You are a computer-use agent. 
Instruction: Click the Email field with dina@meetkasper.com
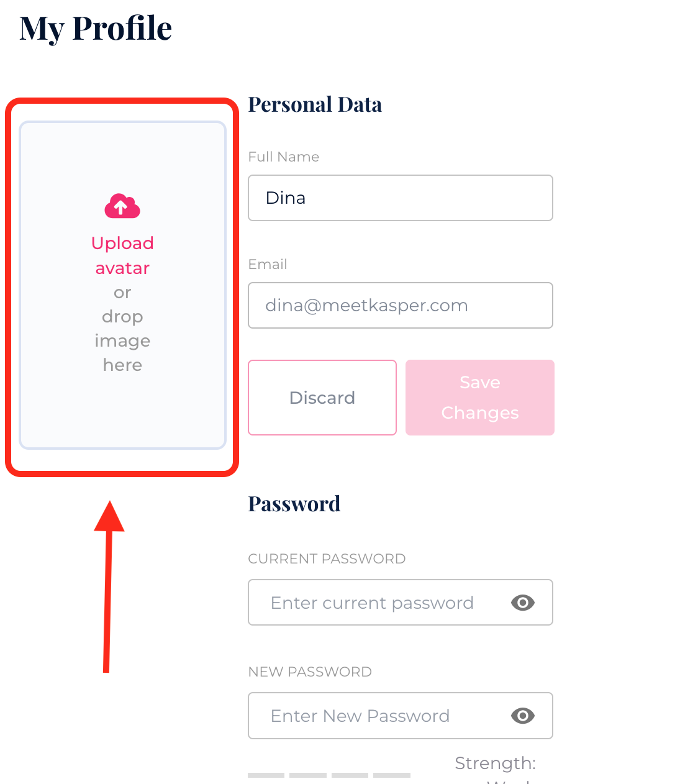pos(400,305)
